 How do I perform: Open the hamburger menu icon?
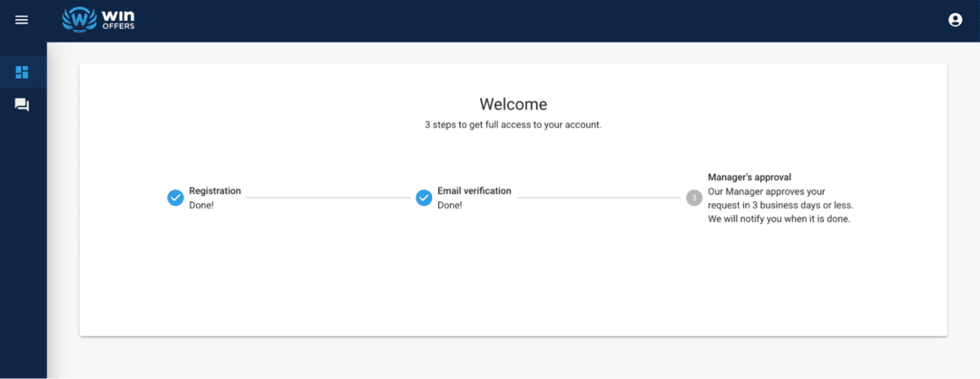click(22, 20)
